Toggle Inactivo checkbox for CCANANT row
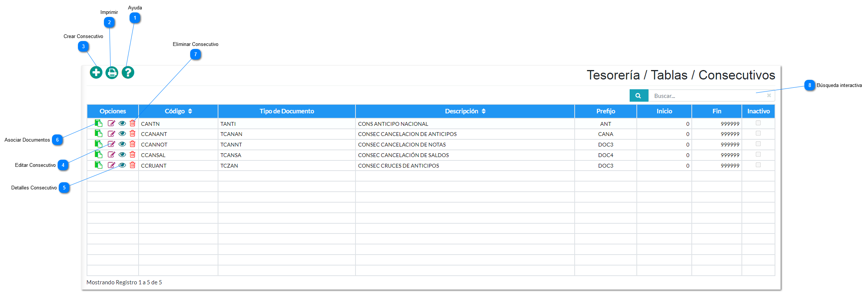 [x=758, y=133]
